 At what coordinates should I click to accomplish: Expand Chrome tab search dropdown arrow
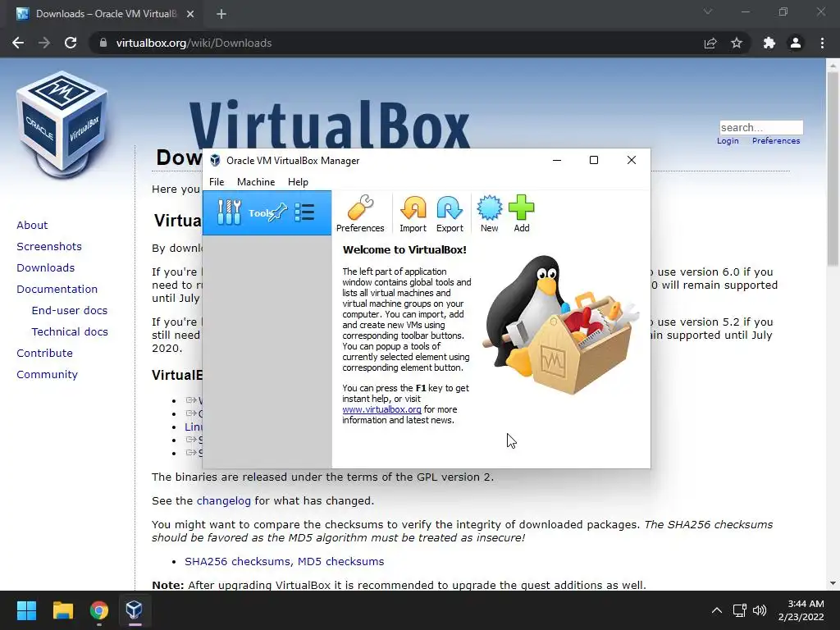tap(708, 11)
